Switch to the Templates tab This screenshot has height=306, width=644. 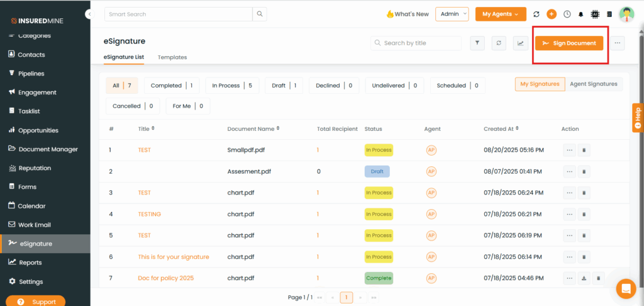[172, 57]
